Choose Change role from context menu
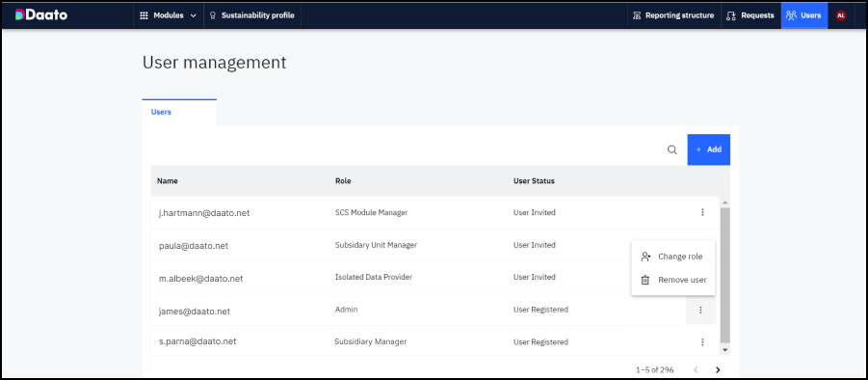This screenshot has height=380, width=868. (x=673, y=257)
